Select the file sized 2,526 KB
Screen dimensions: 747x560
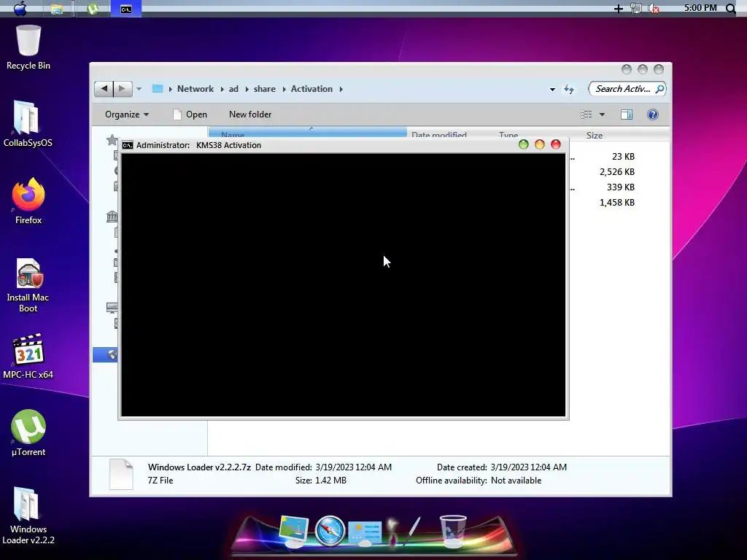[617, 172]
